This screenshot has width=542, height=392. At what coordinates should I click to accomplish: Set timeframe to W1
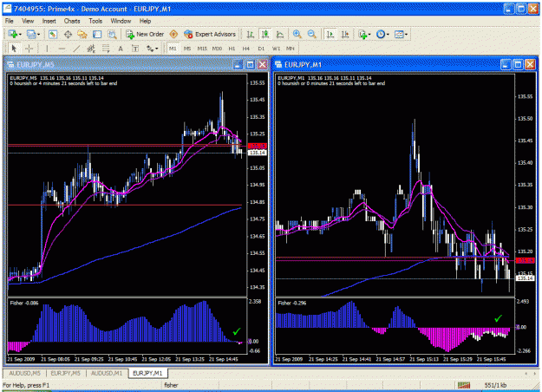(x=276, y=49)
